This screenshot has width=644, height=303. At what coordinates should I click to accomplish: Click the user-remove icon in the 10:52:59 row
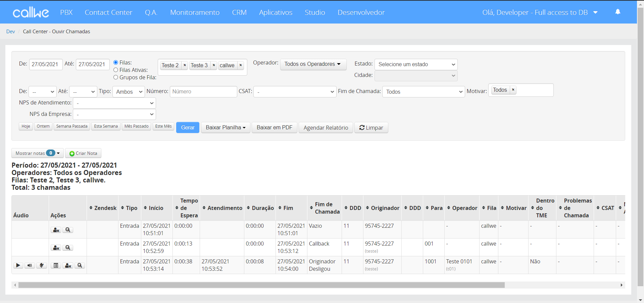coord(56,248)
